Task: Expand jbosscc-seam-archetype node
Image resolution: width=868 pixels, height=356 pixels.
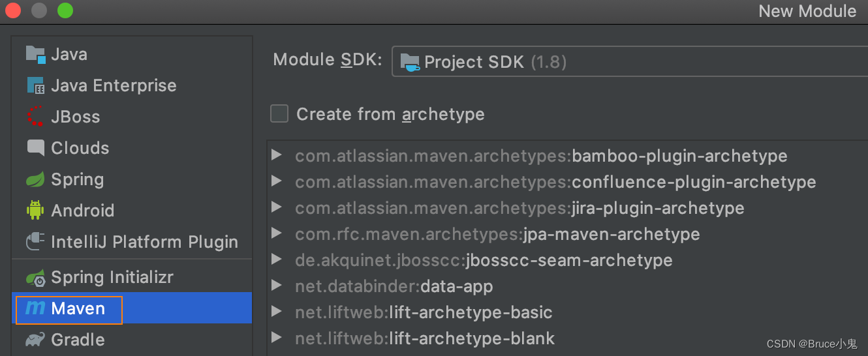Action: [x=277, y=260]
